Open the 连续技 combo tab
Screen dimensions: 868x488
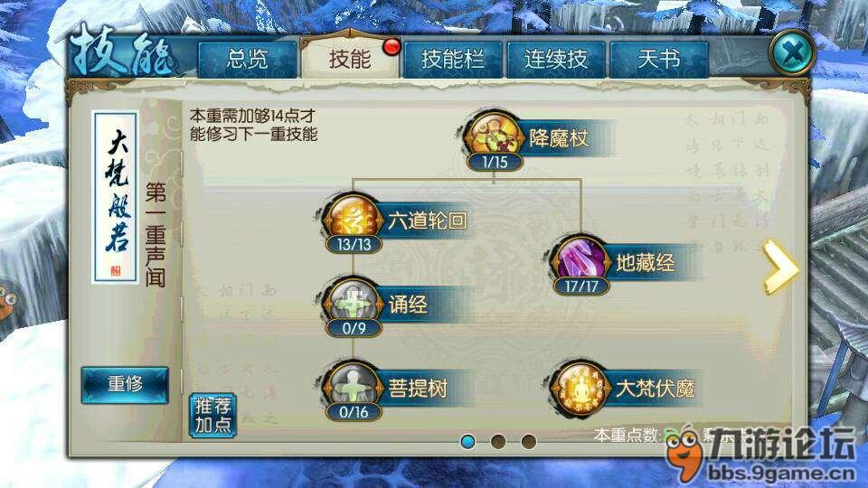pos(556,60)
